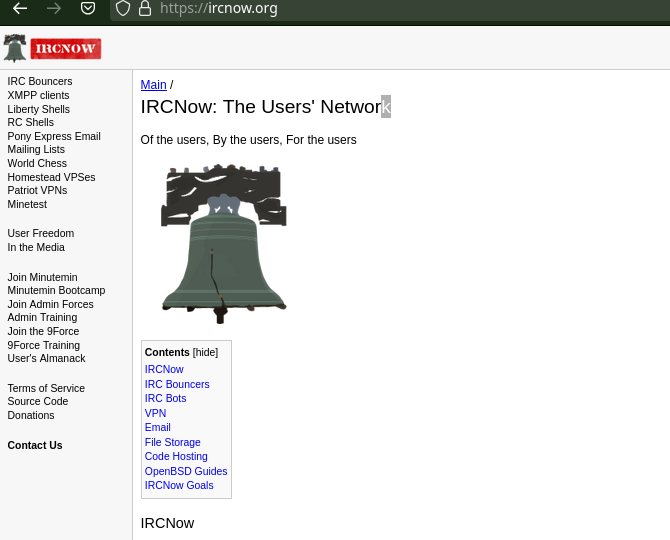Viewport: 670px width, 540px height.
Task: Hide the Contents table
Action: [205, 352]
